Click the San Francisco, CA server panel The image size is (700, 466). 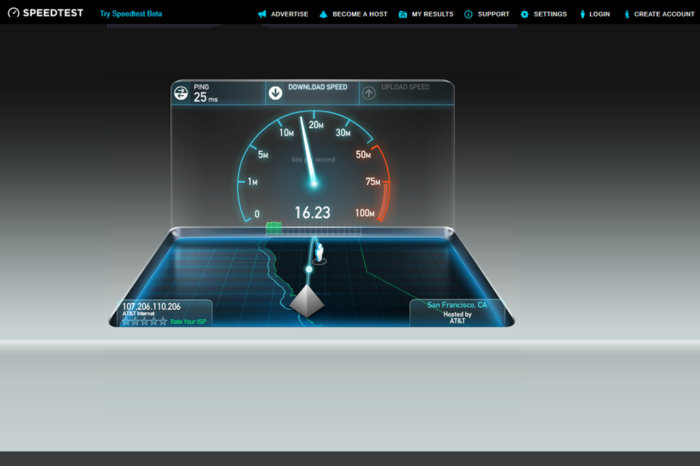click(456, 310)
